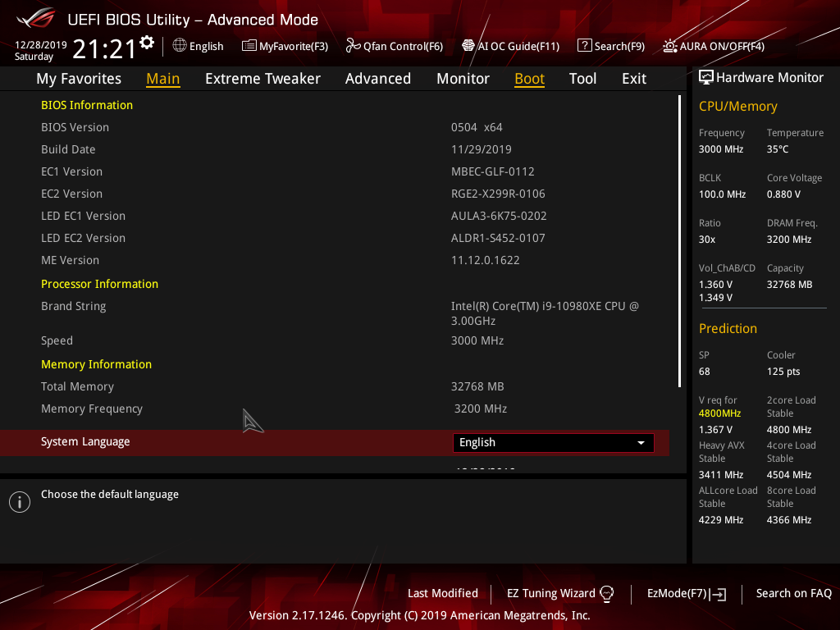This screenshot has width=840, height=630.
Task: Click the Search question mark icon
Action: pos(584,46)
